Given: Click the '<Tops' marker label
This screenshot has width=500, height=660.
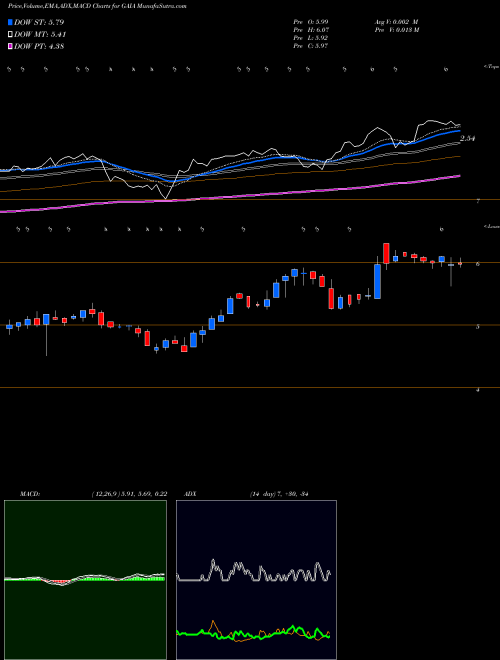Looking at the screenshot, I should (492, 67).
